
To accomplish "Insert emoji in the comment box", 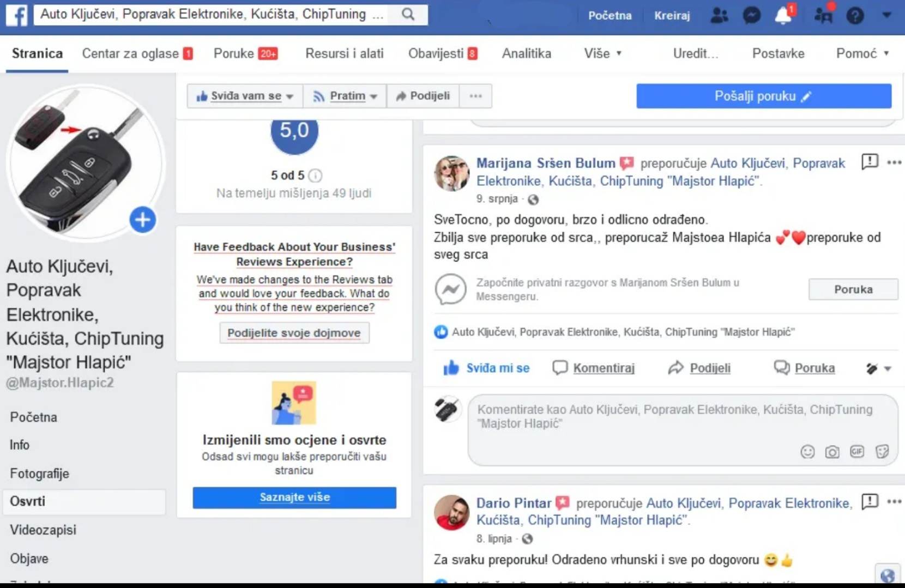I will (807, 452).
